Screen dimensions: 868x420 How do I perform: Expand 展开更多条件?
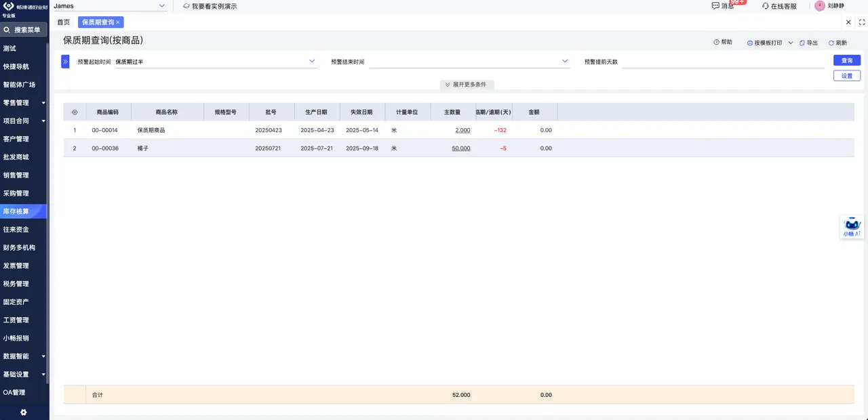click(x=467, y=85)
